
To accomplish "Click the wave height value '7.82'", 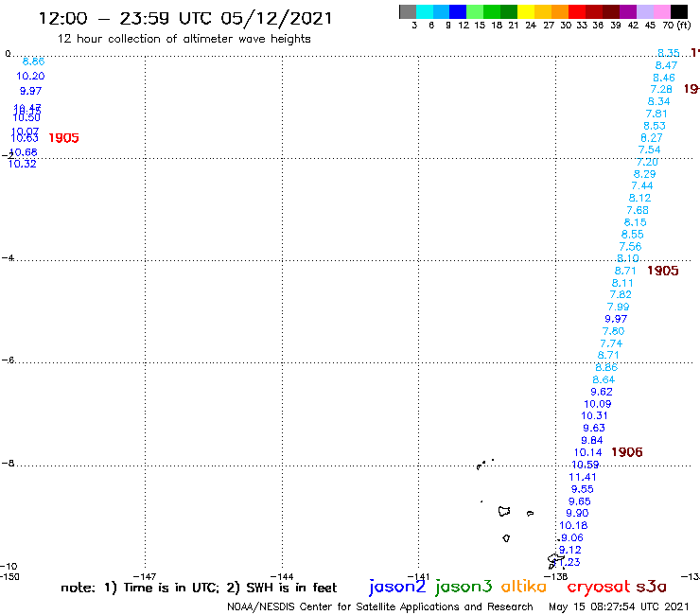I will point(621,295).
